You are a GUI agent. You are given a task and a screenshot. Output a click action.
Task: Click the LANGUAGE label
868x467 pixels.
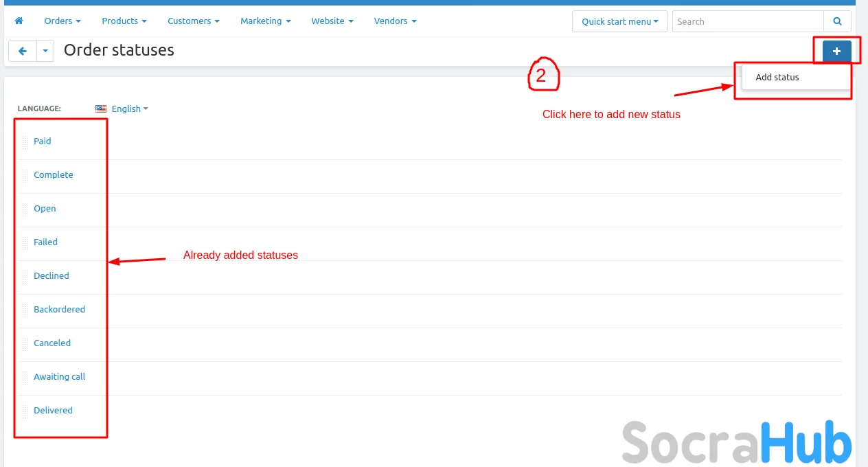(39, 109)
